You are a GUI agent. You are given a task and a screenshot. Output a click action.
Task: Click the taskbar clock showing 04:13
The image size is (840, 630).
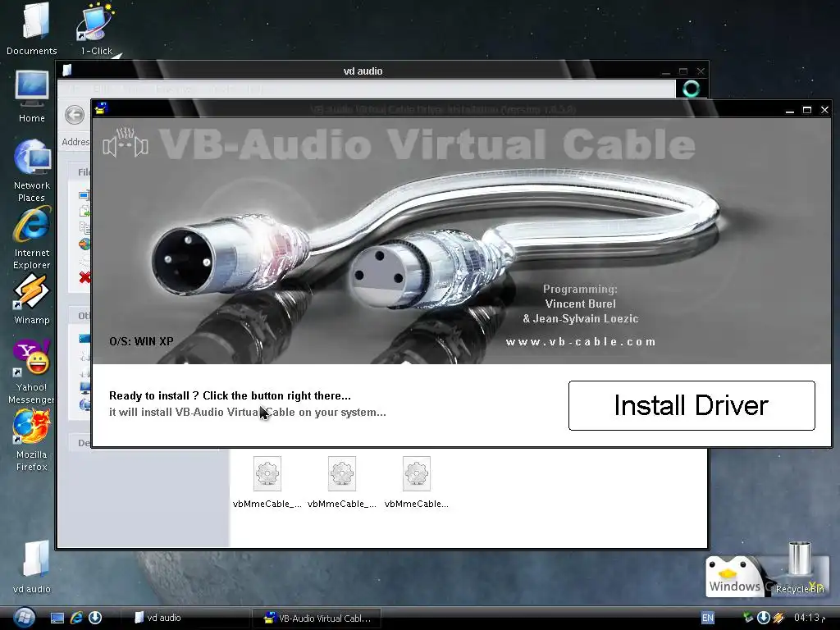[x=809, y=618]
